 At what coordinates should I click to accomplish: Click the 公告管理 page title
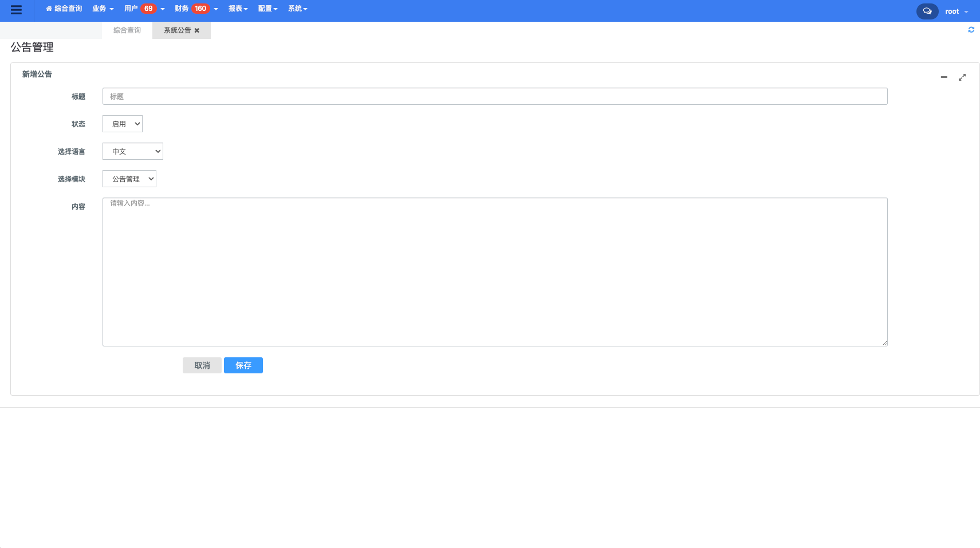pyautogui.click(x=32, y=47)
